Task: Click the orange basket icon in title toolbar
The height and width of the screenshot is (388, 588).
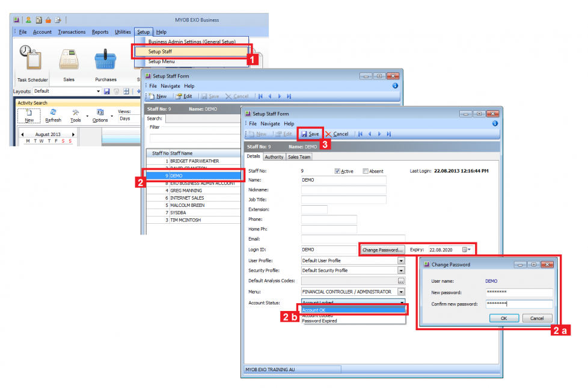Action: pos(48,20)
